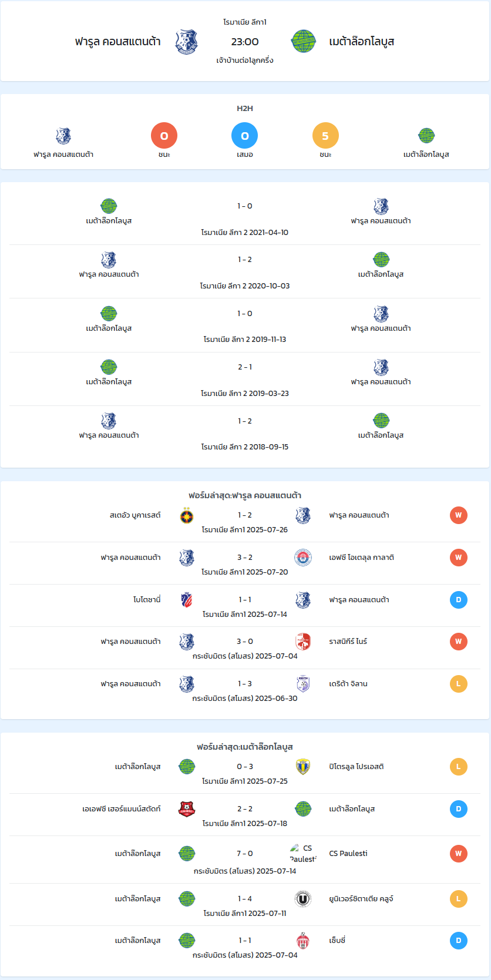Click the FCSB crest in recent form
491x980 pixels.
[x=187, y=516]
